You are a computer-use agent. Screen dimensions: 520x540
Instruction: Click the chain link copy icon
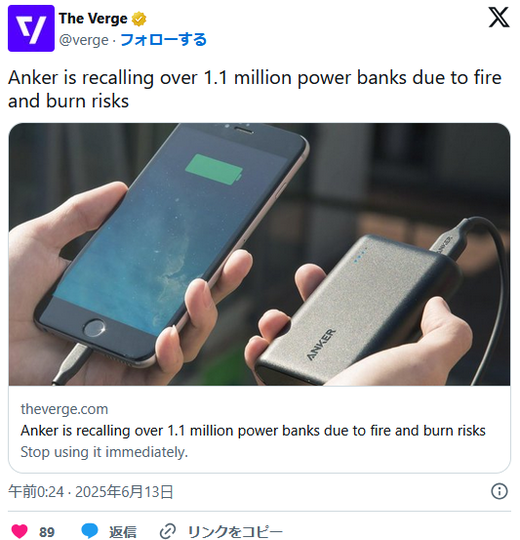pyautogui.click(x=168, y=531)
